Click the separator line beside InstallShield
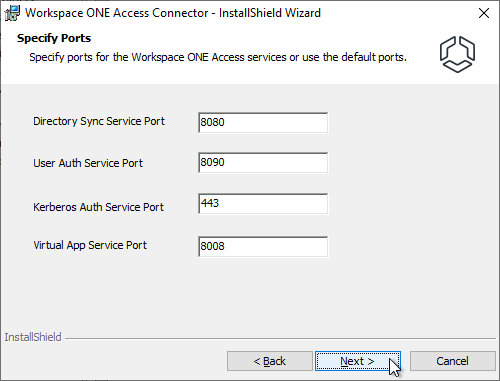This screenshot has width=500, height=381. pos(280,338)
